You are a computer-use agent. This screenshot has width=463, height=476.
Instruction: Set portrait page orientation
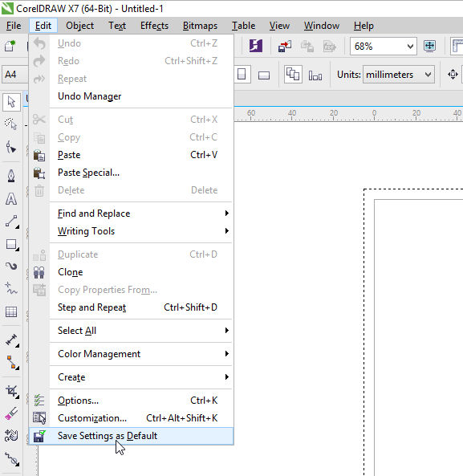242,75
